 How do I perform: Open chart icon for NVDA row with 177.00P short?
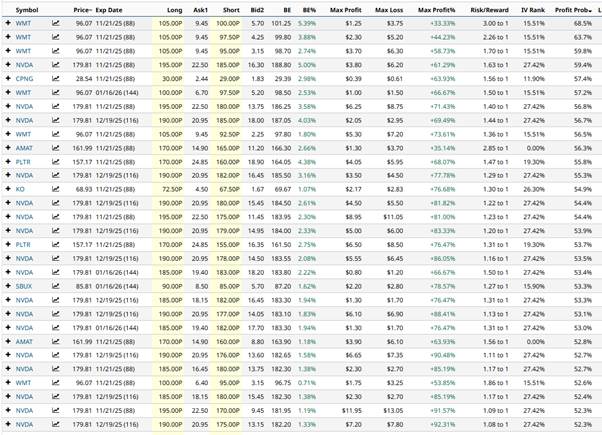click(56, 314)
